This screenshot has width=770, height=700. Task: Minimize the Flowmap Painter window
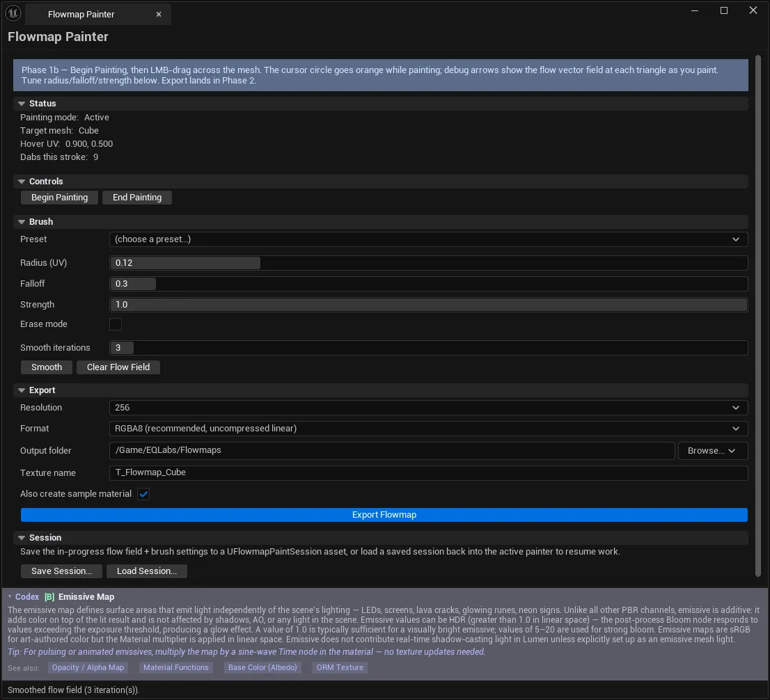[694, 11]
